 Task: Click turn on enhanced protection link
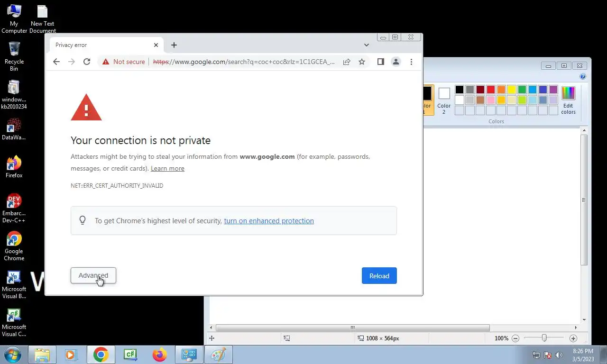point(269,221)
